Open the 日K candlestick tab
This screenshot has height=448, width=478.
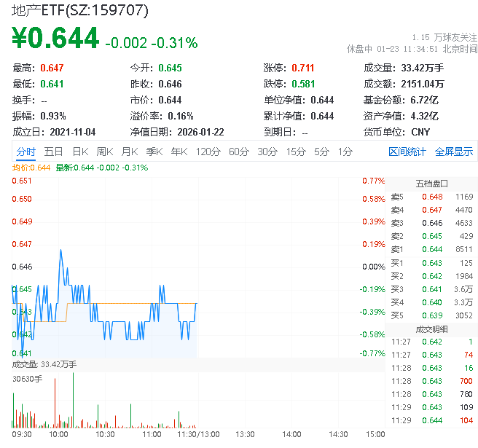(x=80, y=152)
